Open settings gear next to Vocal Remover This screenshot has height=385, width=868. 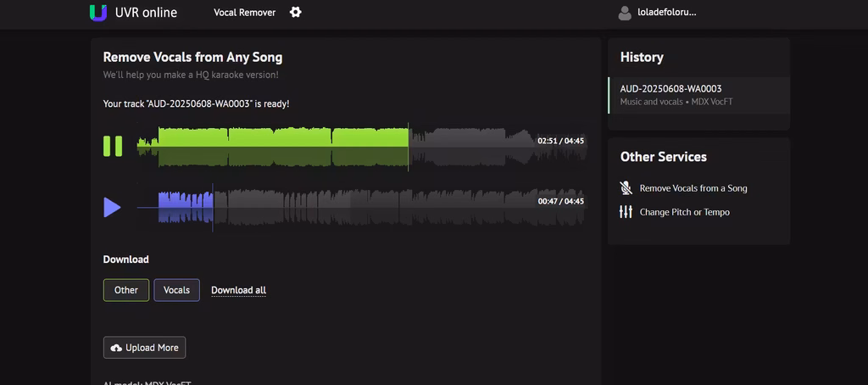click(296, 12)
